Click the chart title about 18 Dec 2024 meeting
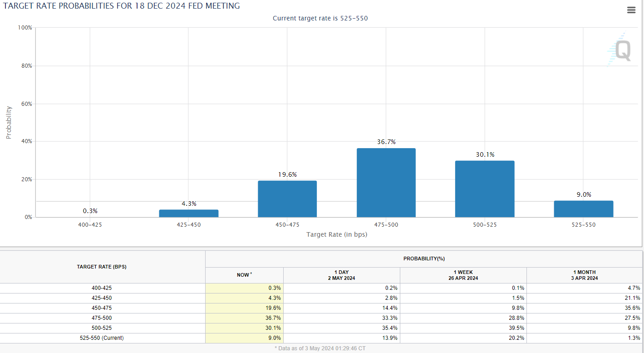The width and height of the screenshot is (644, 353). [122, 6]
